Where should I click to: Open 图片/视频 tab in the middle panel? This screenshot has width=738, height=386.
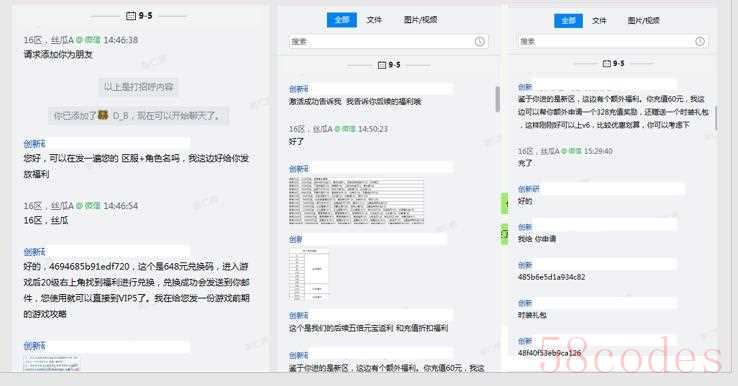click(x=420, y=20)
